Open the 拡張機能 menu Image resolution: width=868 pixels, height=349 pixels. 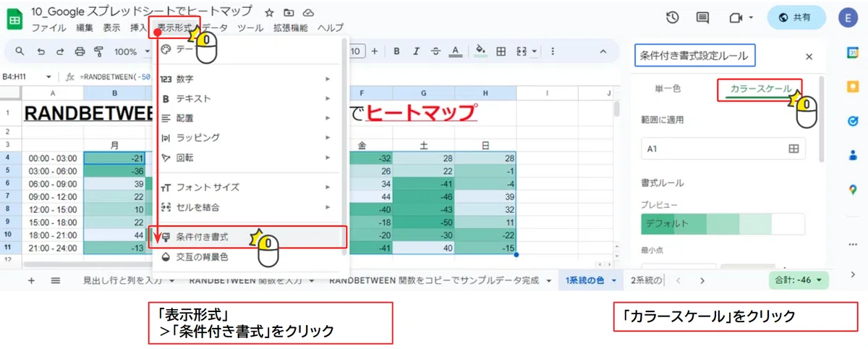(290, 28)
